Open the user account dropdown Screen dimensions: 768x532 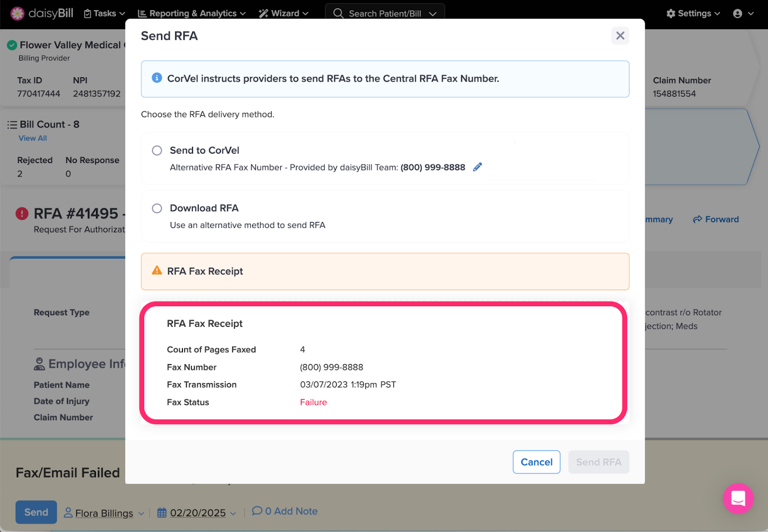pos(744,13)
